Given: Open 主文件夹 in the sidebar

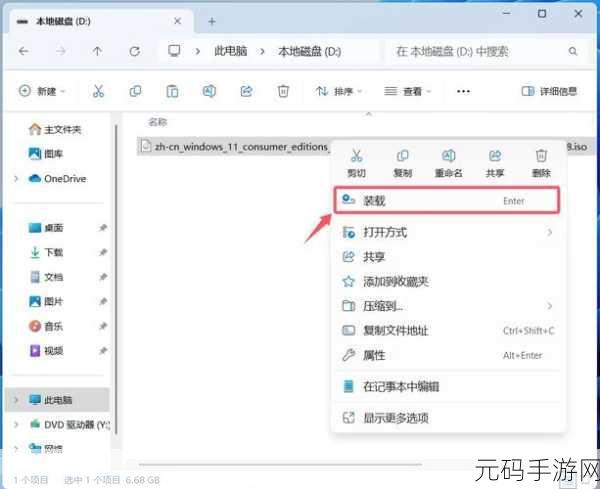Looking at the screenshot, I should [x=55, y=129].
